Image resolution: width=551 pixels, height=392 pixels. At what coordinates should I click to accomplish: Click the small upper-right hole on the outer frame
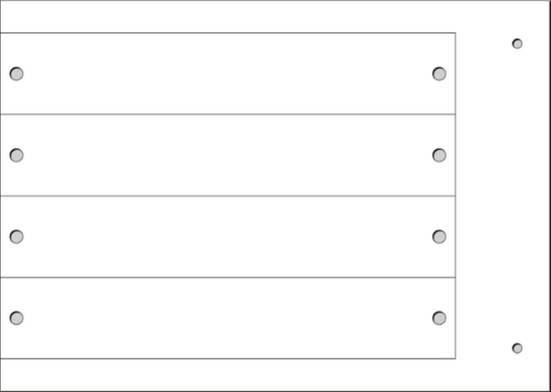point(517,44)
